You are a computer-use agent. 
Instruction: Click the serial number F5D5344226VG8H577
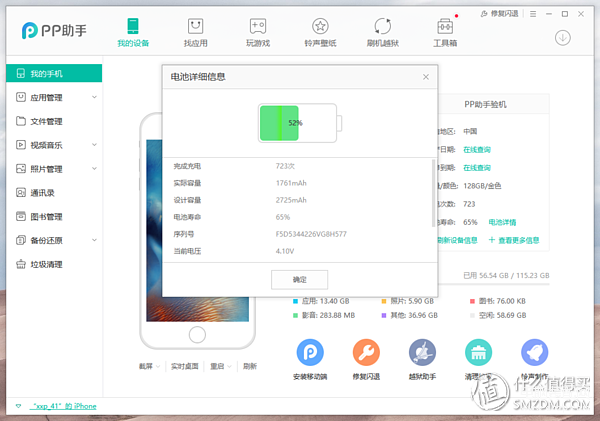(311, 234)
